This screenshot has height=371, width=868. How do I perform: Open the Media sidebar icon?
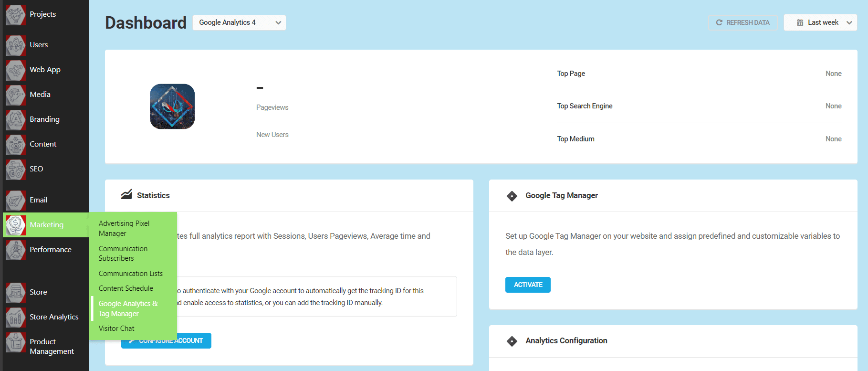tap(16, 95)
